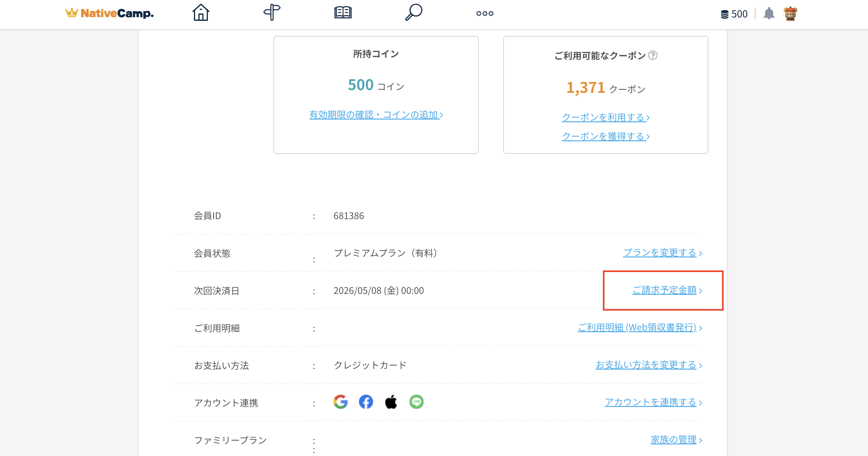Click the Facebook account link icon

pyautogui.click(x=366, y=402)
